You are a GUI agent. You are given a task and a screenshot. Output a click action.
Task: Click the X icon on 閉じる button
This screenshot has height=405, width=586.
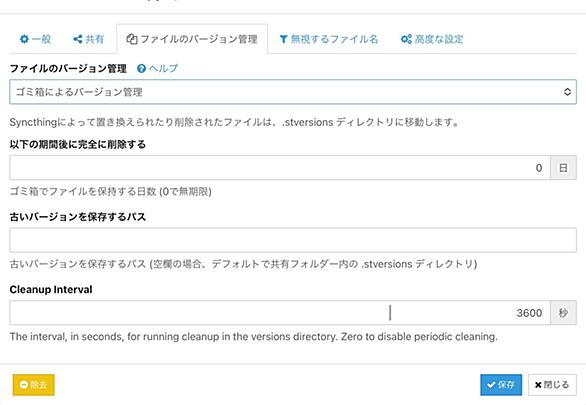coord(538,385)
